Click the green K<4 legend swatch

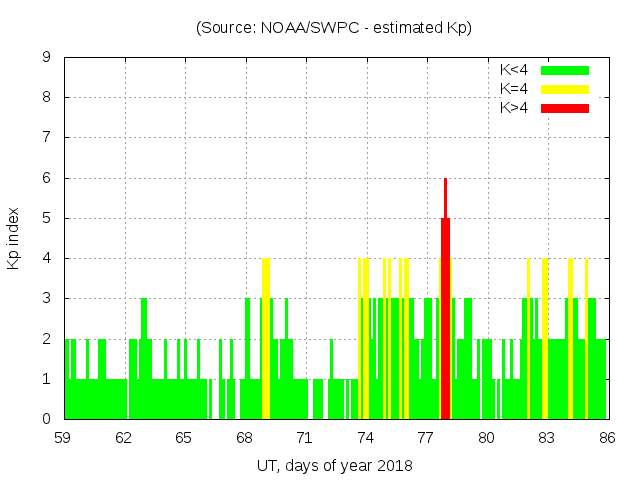565,70
